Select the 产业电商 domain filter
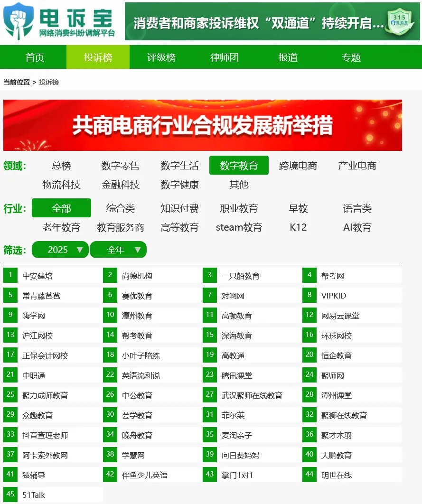 pyautogui.click(x=357, y=166)
